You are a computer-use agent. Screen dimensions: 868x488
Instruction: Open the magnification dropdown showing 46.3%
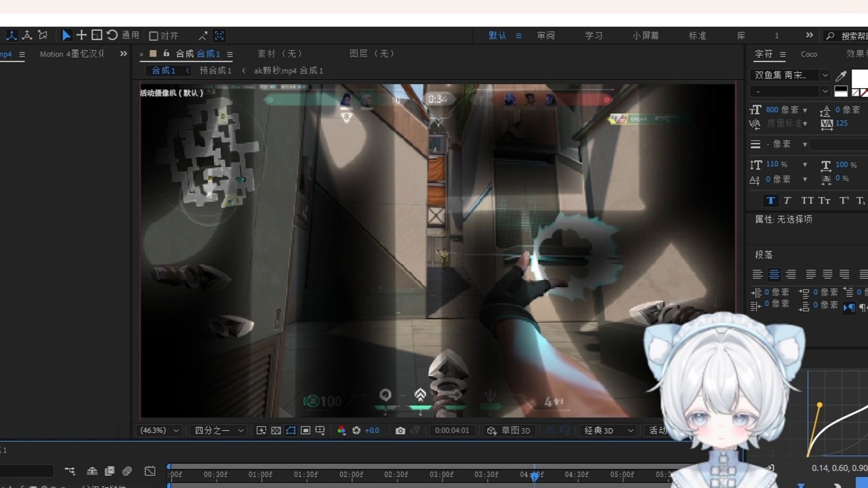pyautogui.click(x=158, y=430)
